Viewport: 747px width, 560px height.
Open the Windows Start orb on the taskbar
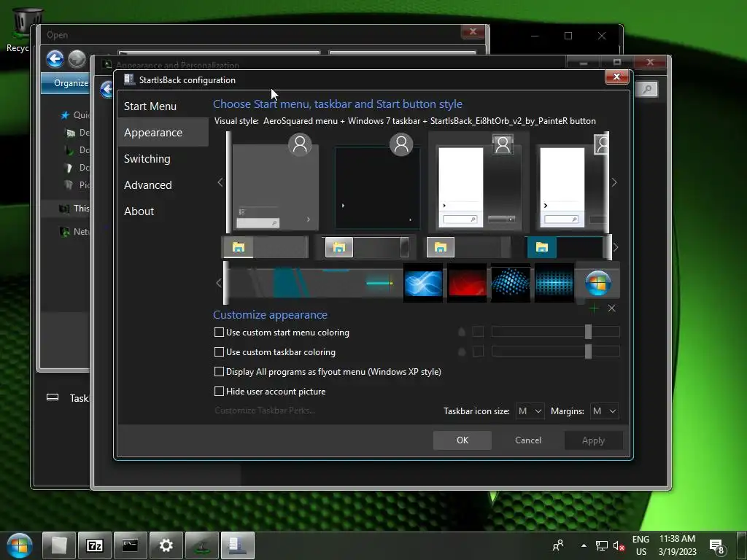point(19,545)
